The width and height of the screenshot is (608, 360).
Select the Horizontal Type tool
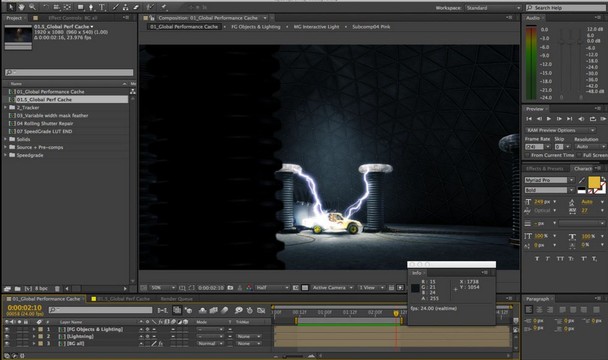point(102,7)
